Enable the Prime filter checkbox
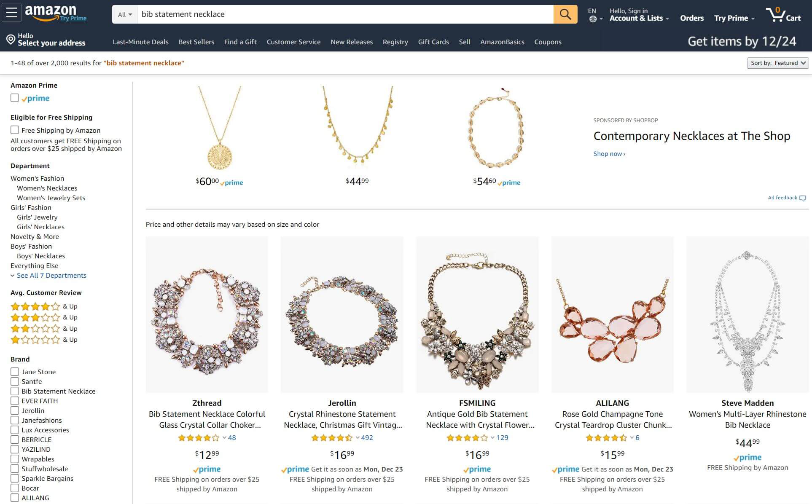Screen dimensions: 812x504 click(15, 98)
